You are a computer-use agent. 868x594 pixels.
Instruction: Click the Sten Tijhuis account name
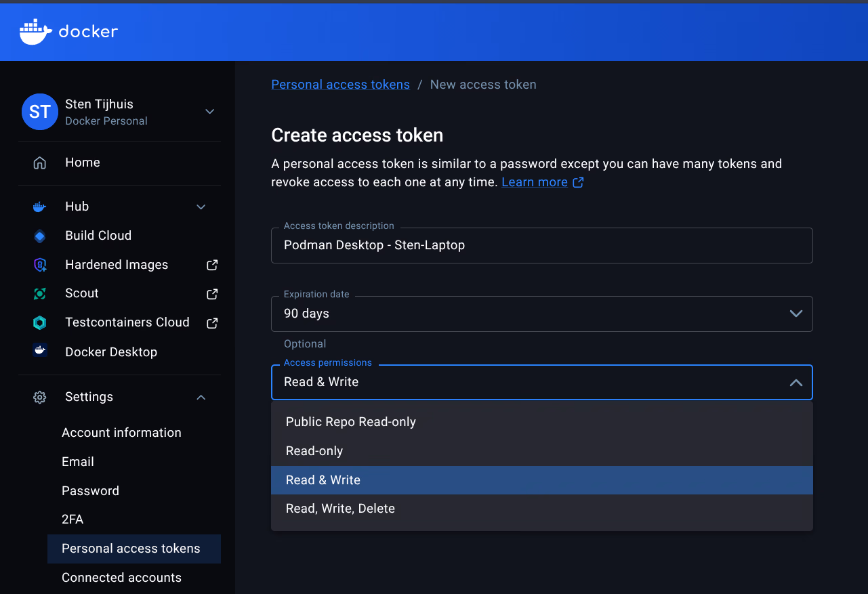[x=99, y=104]
